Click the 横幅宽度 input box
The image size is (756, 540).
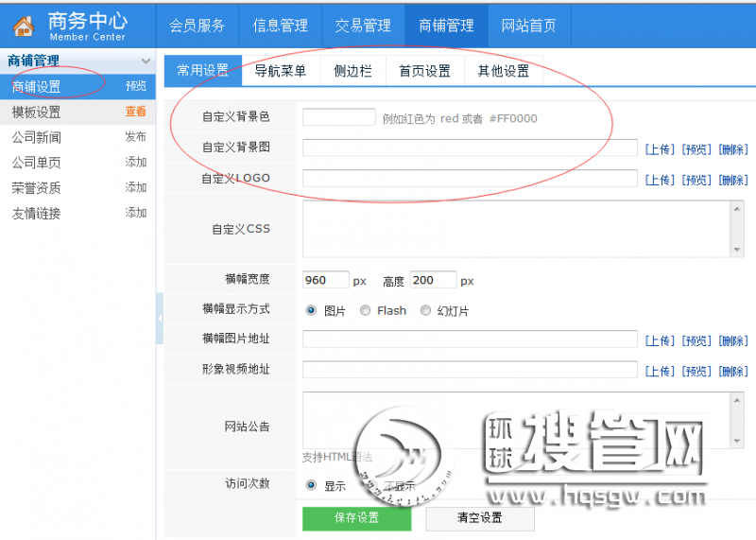point(325,280)
